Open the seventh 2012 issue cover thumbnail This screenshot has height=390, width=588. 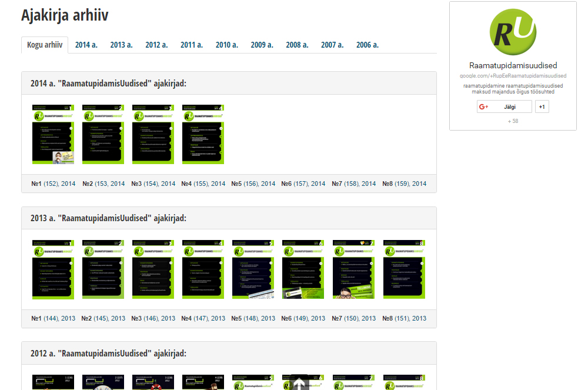pyautogui.click(x=353, y=382)
